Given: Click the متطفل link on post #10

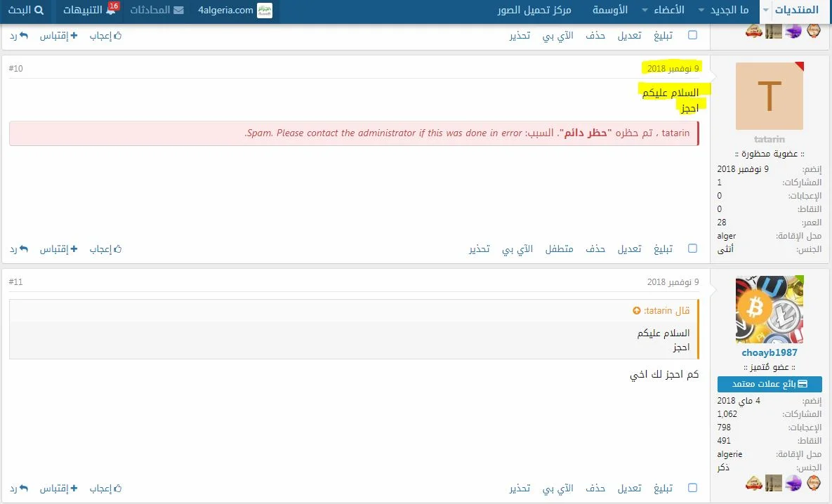Looking at the screenshot, I should [x=560, y=248].
